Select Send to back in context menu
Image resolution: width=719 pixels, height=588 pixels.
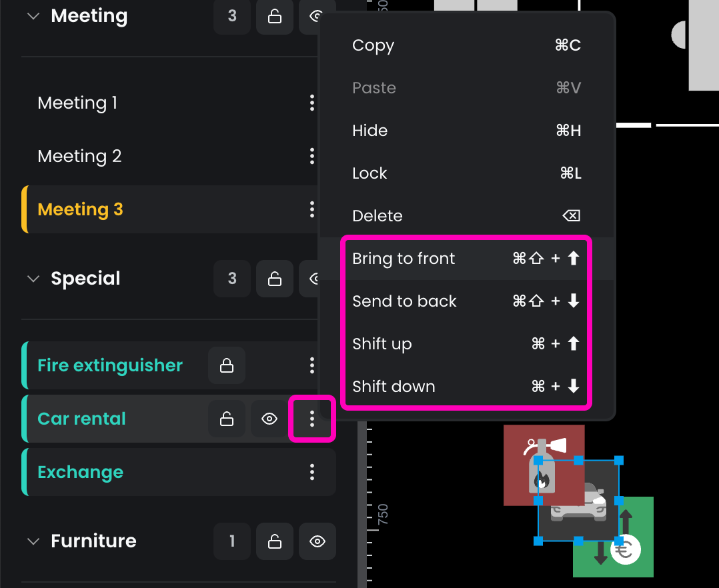tap(404, 301)
